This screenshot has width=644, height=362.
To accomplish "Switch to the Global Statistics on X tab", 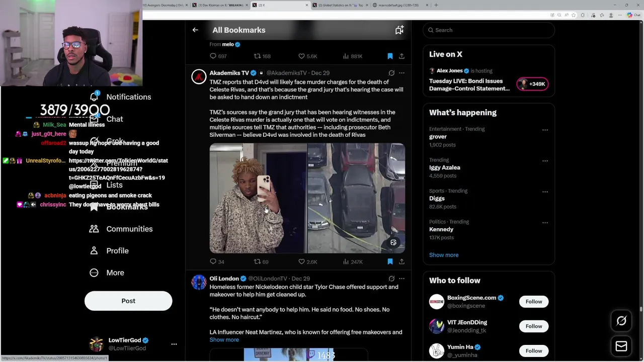I will pyautogui.click(x=340, y=5).
